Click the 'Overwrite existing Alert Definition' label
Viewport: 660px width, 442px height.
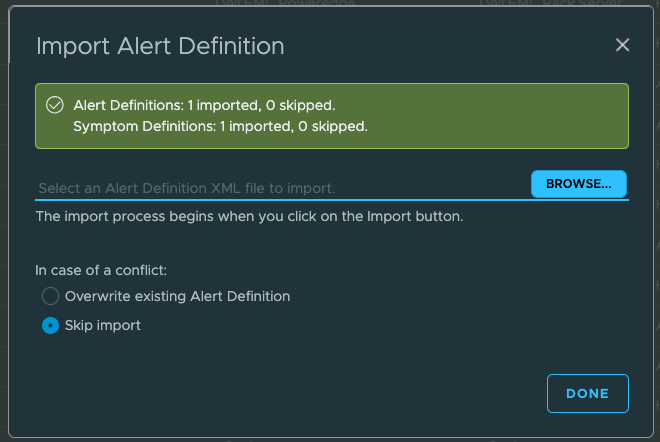coord(177,296)
